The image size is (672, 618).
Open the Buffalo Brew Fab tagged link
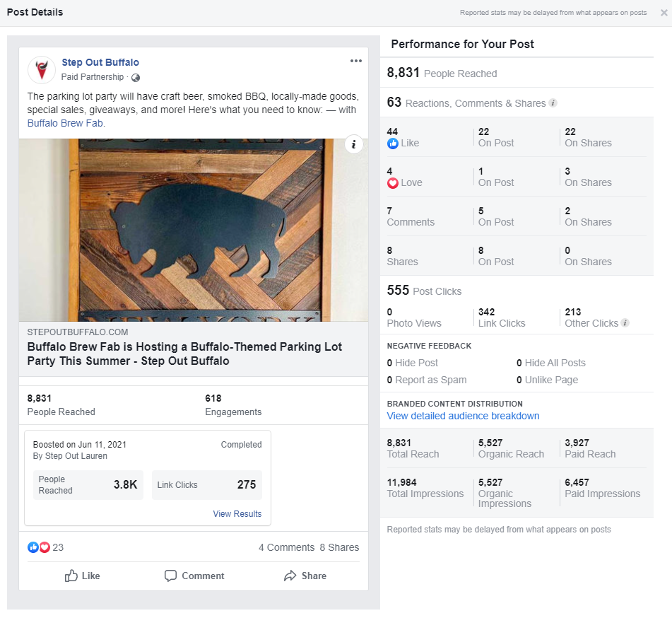[65, 123]
